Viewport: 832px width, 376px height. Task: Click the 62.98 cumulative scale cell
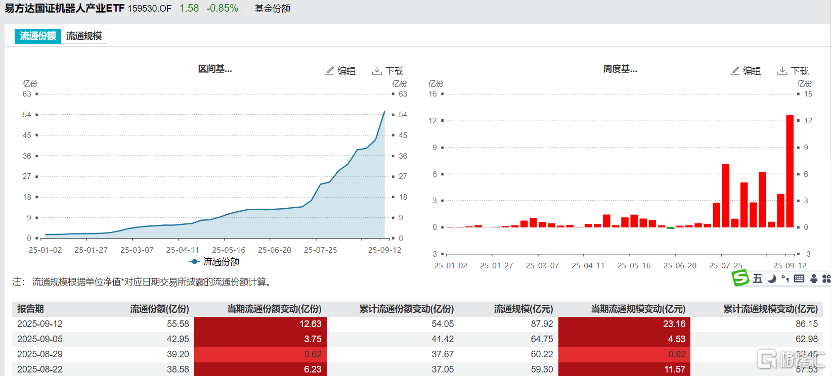807,339
